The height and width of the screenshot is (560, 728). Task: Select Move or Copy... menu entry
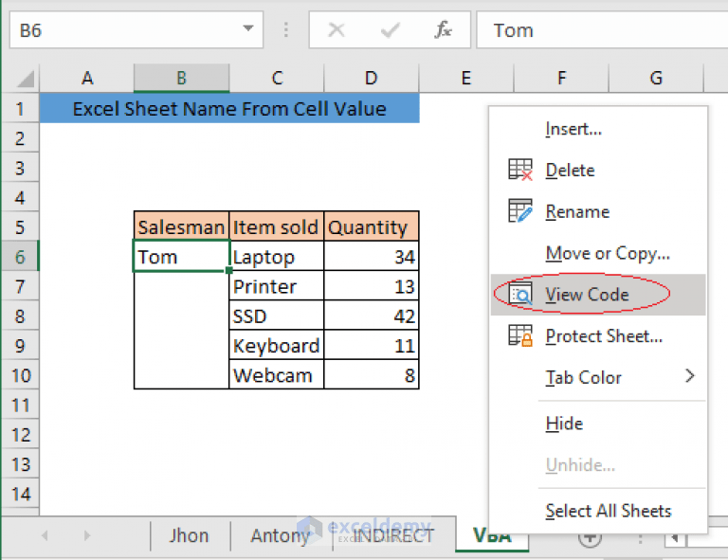608,253
